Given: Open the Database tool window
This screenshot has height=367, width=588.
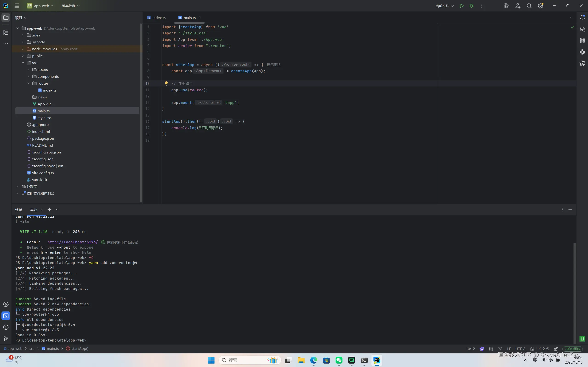Looking at the screenshot, I should pos(582,41).
